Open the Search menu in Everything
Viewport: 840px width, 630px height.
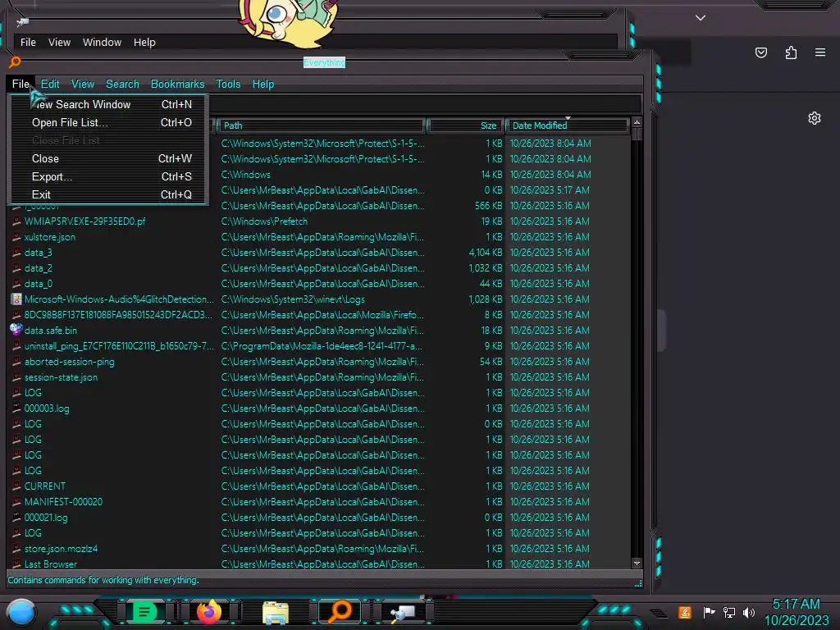(x=122, y=84)
